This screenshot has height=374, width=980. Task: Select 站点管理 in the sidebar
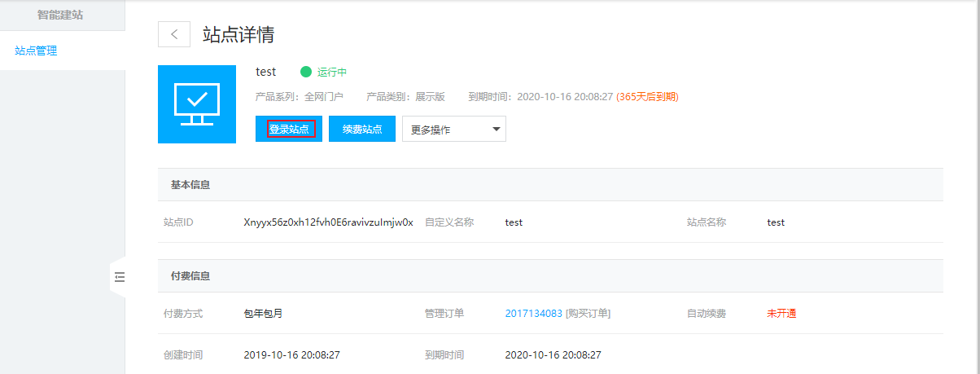pos(36,51)
